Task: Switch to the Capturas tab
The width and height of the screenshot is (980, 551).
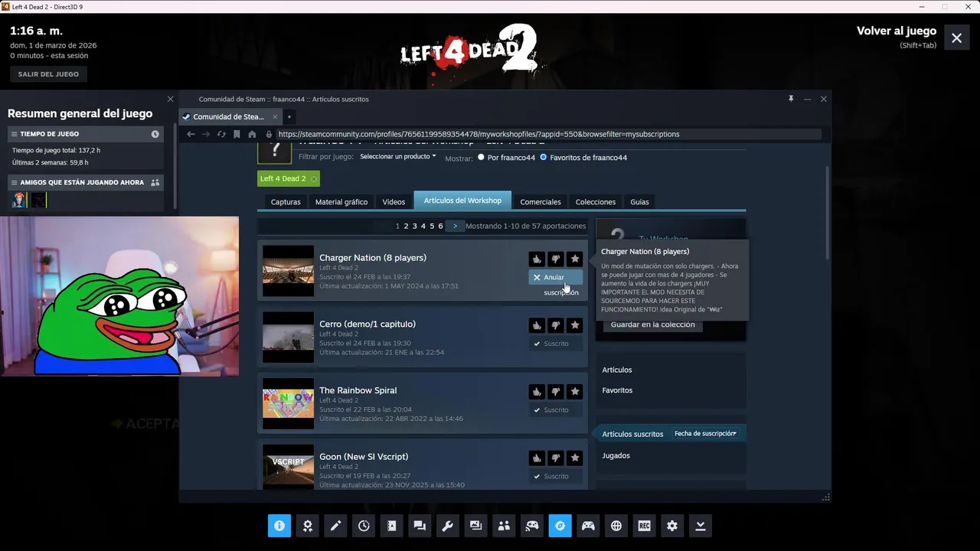Action: point(286,202)
